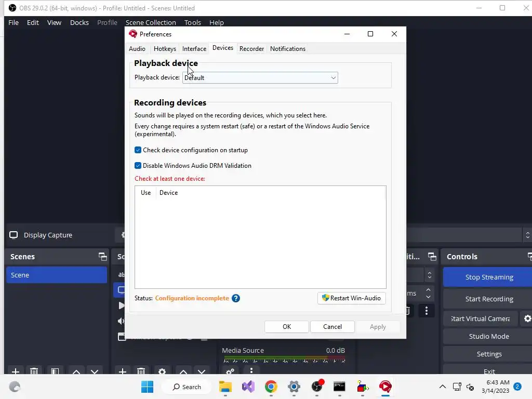Open the View menu in OBS
The image size is (532, 399).
[54, 22]
